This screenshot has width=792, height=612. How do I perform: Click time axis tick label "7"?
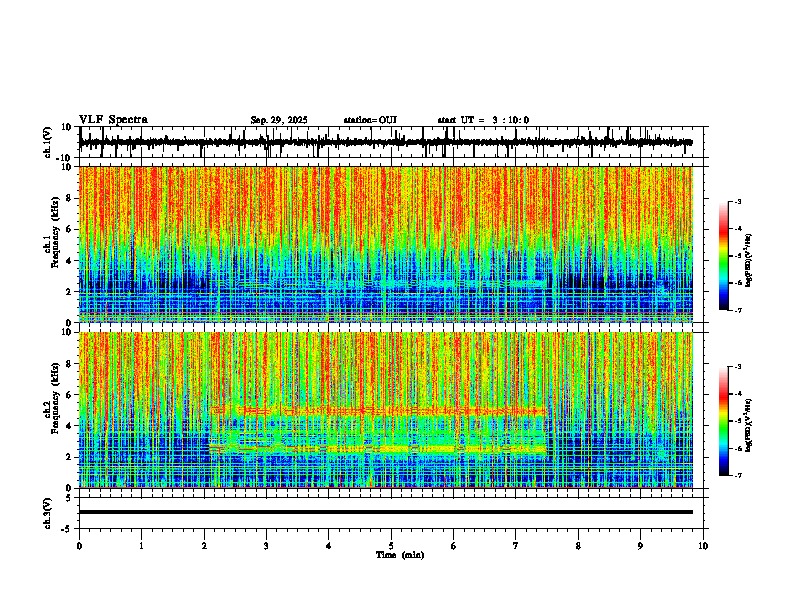click(516, 546)
